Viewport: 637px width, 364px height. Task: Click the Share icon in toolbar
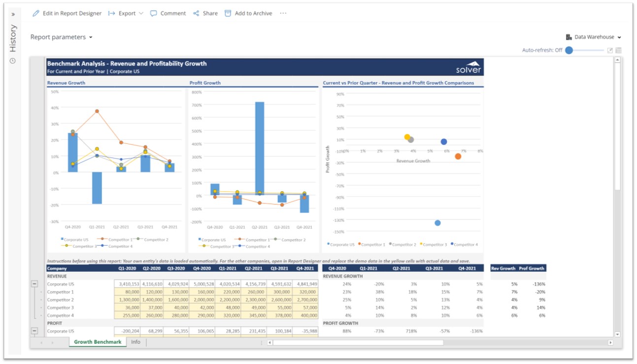click(196, 13)
